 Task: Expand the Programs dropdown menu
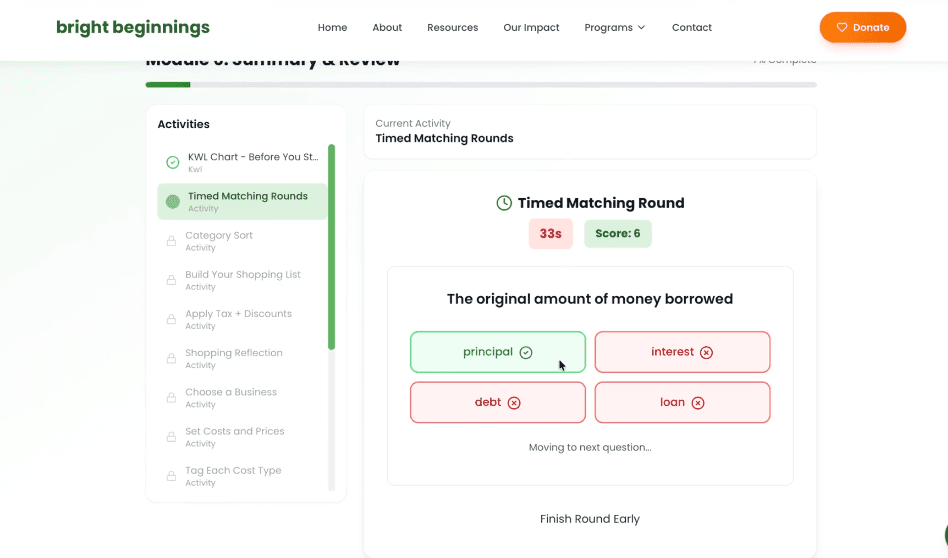[615, 28]
